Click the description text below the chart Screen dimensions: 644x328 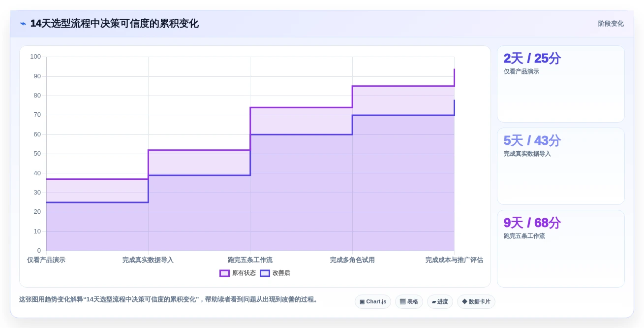(x=169, y=299)
